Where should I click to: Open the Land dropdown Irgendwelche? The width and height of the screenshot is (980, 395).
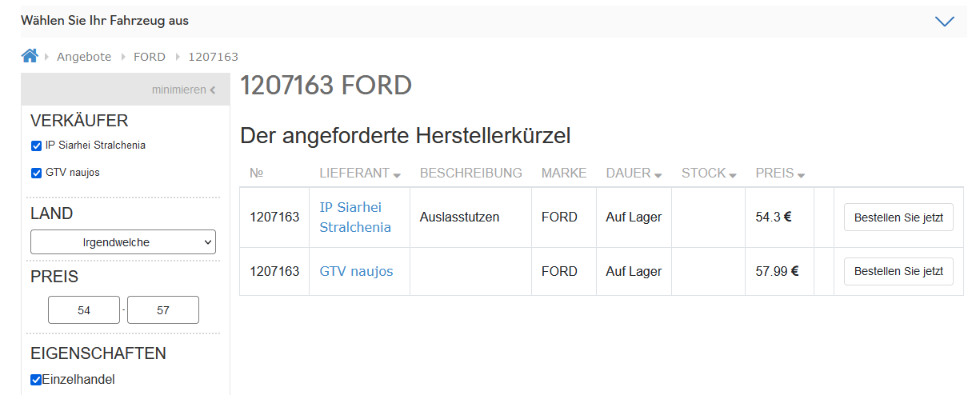123,242
